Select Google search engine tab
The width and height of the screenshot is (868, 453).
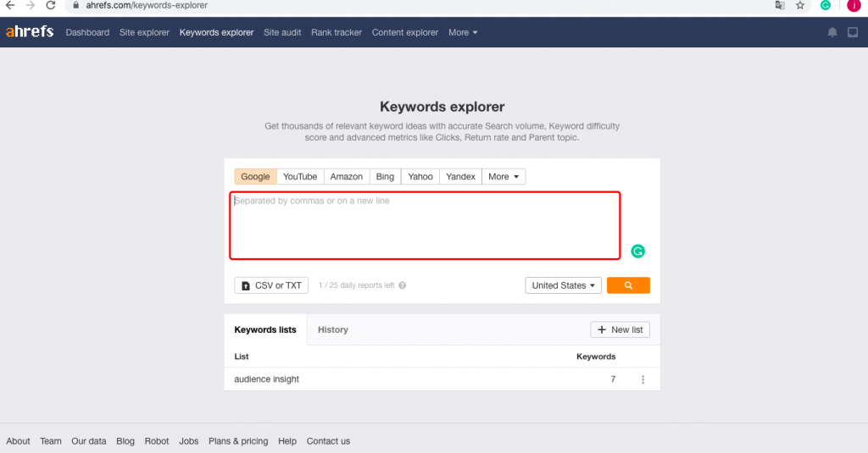[255, 176]
